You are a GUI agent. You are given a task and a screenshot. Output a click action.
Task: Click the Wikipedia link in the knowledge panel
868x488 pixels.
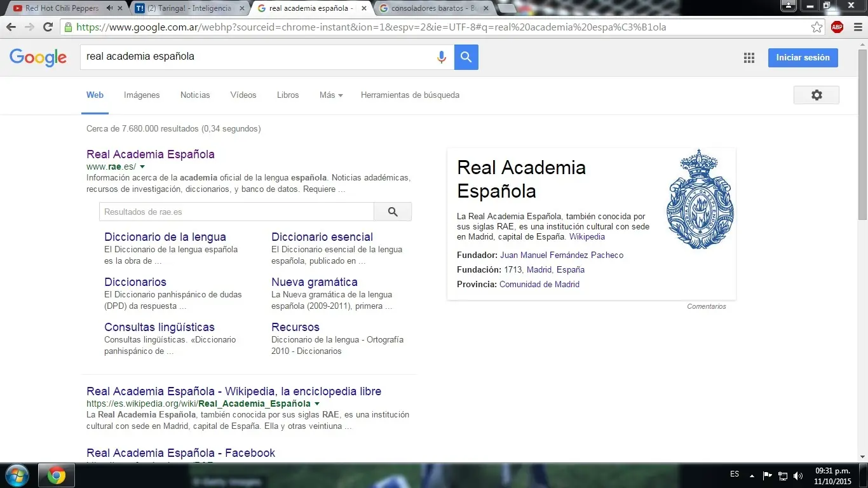[x=587, y=237]
